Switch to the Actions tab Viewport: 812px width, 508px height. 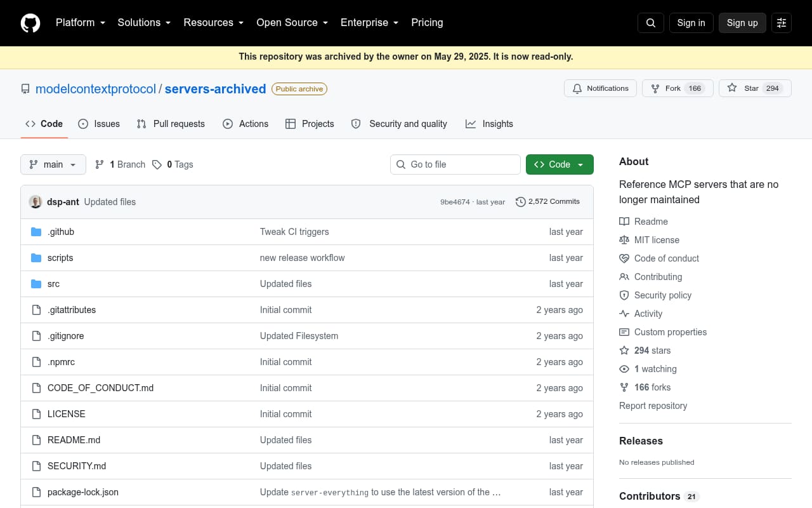246,124
